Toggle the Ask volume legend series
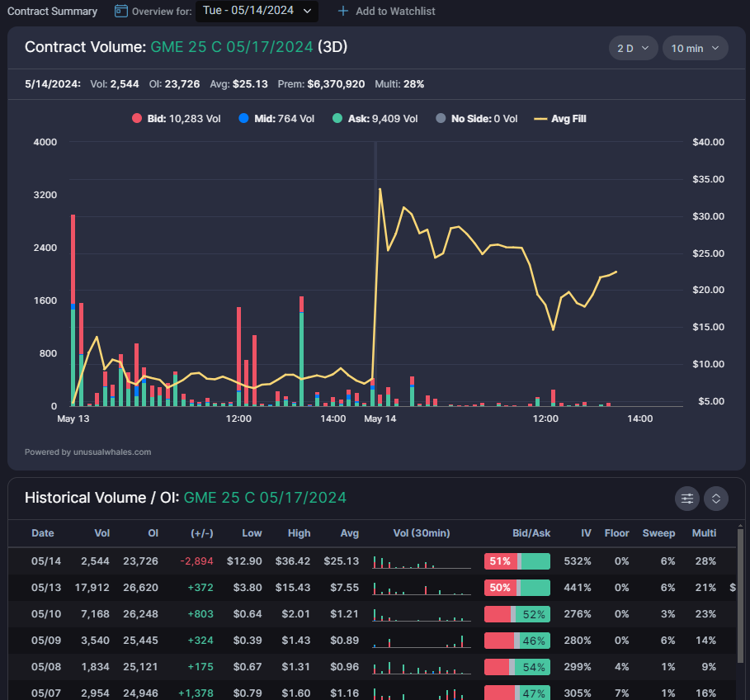The width and height of the screenshot is (750, 700). [375, 119]
